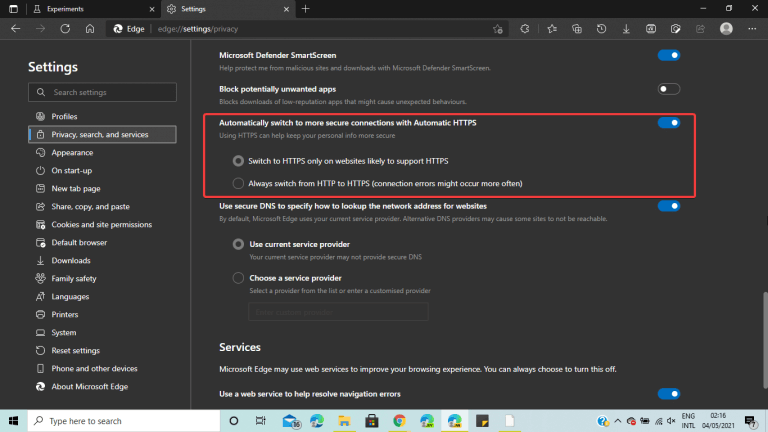Open Share, copy, and paste settings
The width and height of the screenshot is (768, 432).
pyautogui.click(x=102, y=207)
